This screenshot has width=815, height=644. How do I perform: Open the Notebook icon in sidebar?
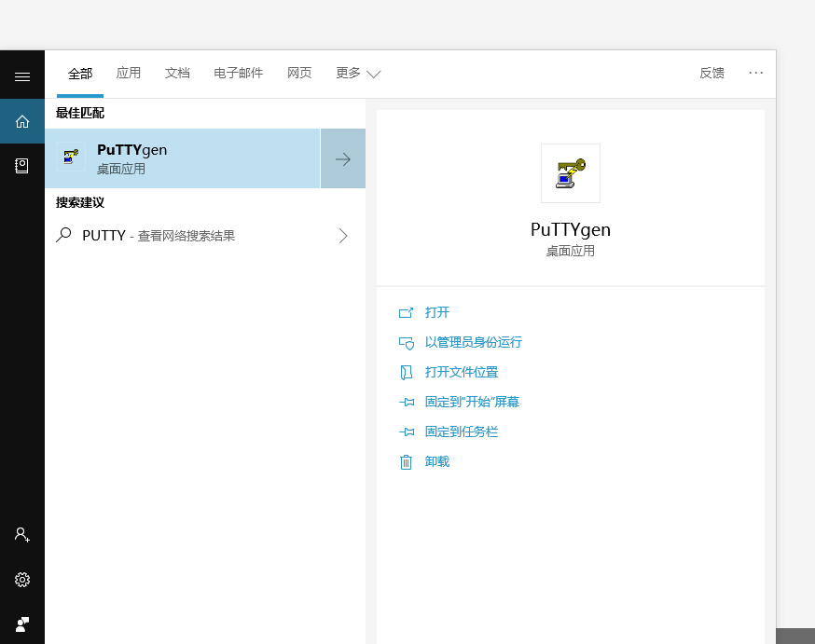pyautogui.click(x=21, y=166)
